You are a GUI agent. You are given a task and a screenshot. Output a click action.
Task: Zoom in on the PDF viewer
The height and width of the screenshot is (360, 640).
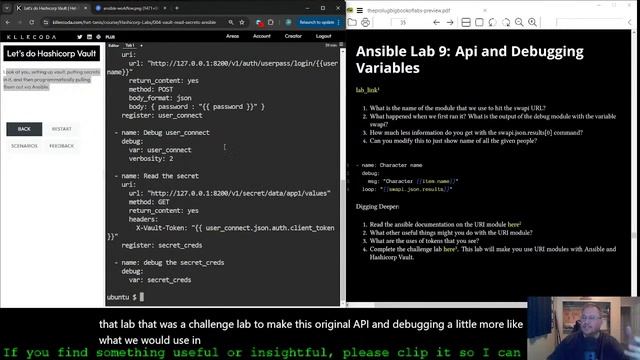pos(533,22)
